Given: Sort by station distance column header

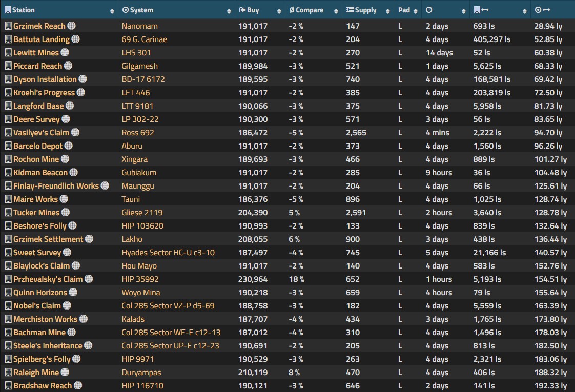Looking at the screenshot, I should pyautogui.click(x=500, y=10).
